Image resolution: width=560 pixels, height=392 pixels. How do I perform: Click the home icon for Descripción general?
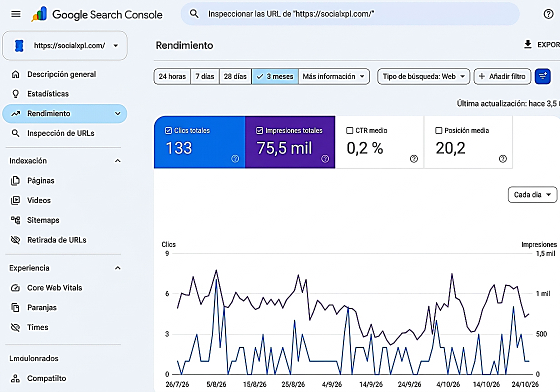[x=15, y=74]
